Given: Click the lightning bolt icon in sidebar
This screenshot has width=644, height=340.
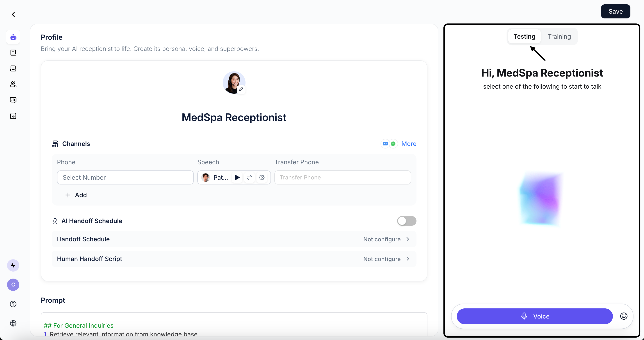Looking at the screenshot, I should click(13, 265).
